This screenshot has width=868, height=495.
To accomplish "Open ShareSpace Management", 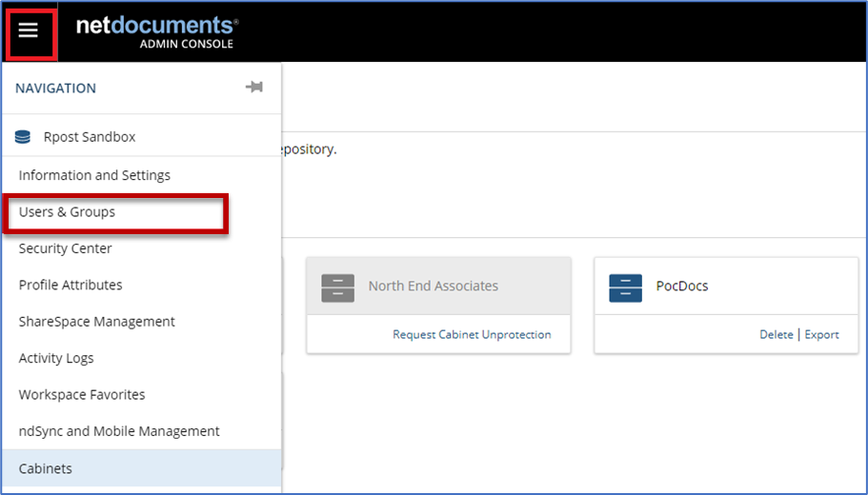I will point(96,322).
